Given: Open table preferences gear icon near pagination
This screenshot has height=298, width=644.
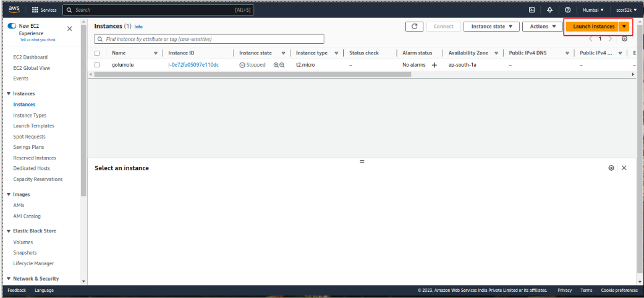Looking at the screenshot, I should [x=624, y=38].
